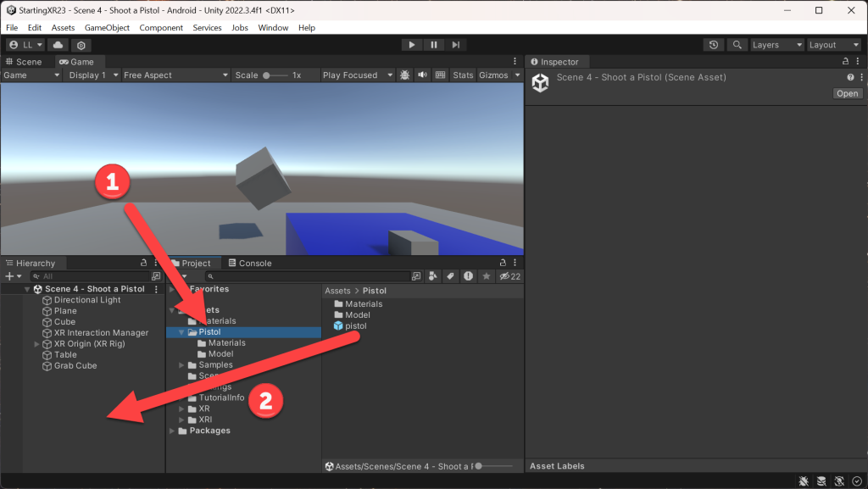The width and height of the screenshot is (868, 489).
Task: Open the version control toolbar icon
Action: (x=81, y=45)
